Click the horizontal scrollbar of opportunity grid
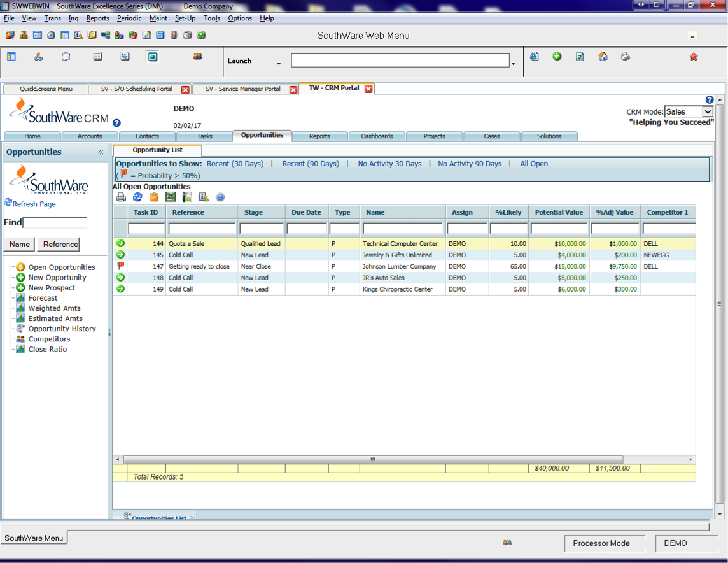This screenshot has height=563, width=728. coord(373,459)
